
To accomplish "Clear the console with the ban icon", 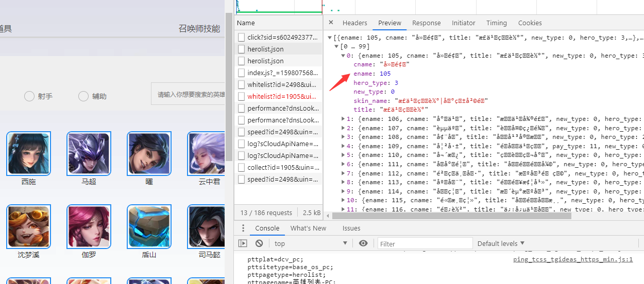I will coord(259,243).
